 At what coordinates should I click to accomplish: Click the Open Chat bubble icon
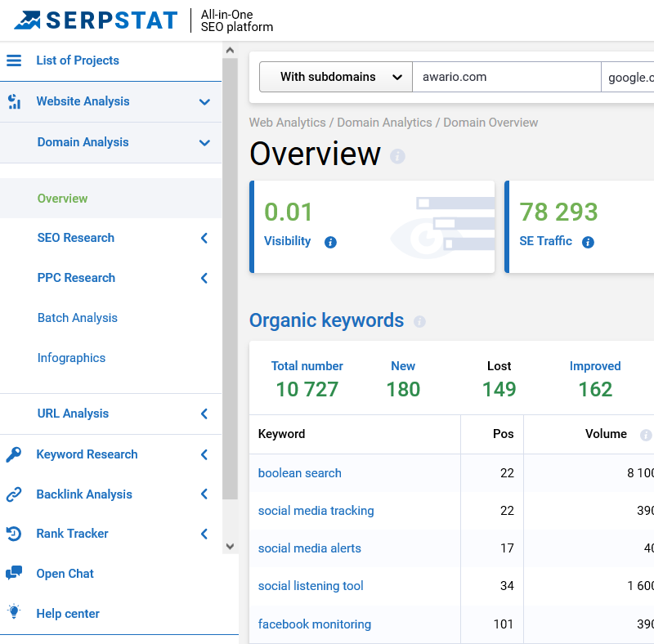pos(14,574)
